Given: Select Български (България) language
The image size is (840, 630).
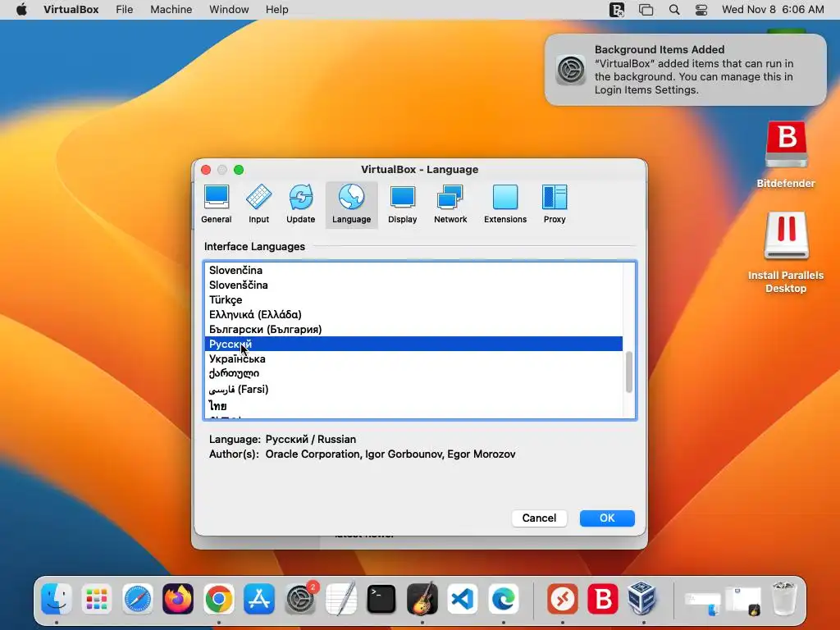Looking at the screenshot, I should click(x=413, y=330).
